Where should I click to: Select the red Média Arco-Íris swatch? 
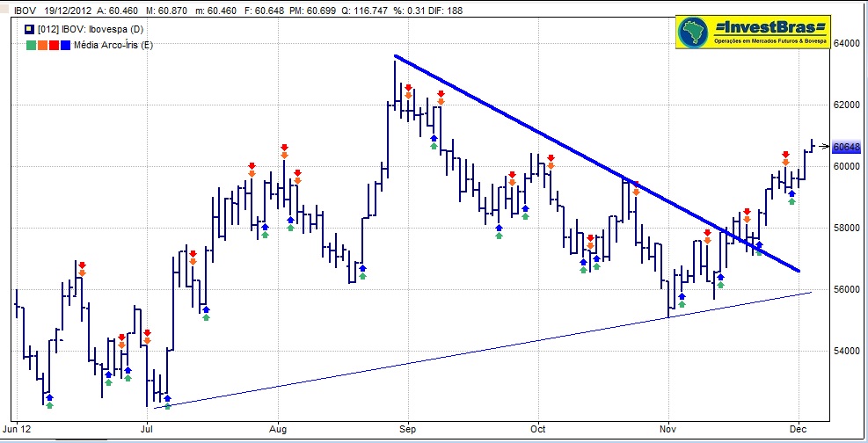[53, 46]
